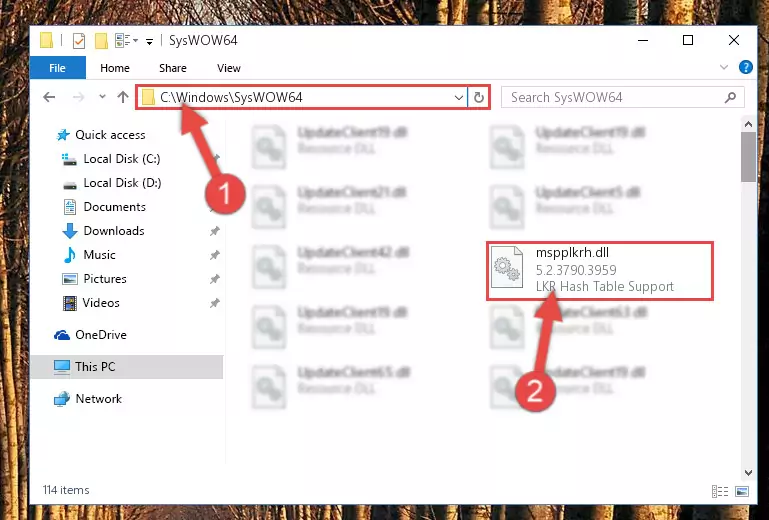The width and height of the screenshot is (769, 520).
Task: Switch to Large icons view in status bar
Action: click(x=742, y=491)
